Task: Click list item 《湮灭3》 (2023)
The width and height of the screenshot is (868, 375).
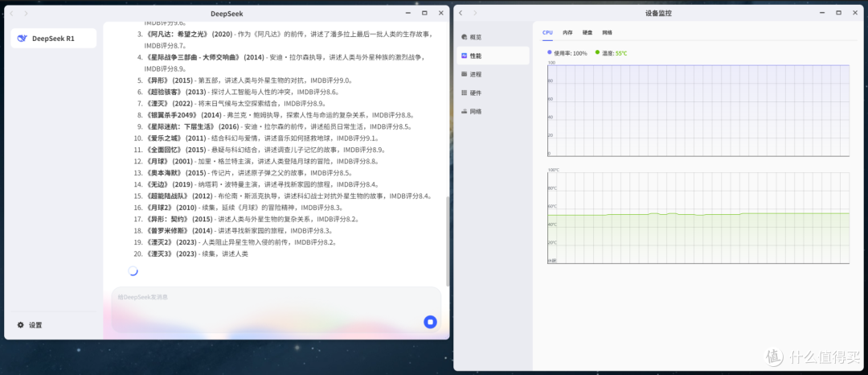Action: pos(191,253)
